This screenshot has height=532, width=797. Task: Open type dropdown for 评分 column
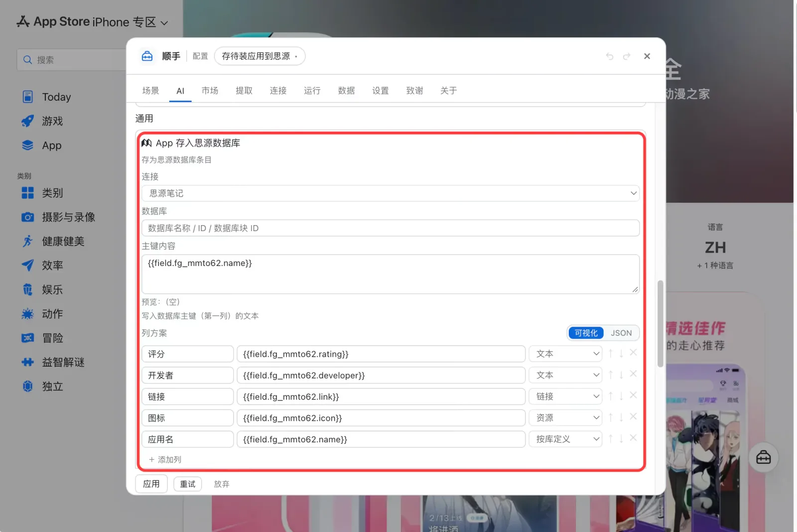[x=566, y=354]
